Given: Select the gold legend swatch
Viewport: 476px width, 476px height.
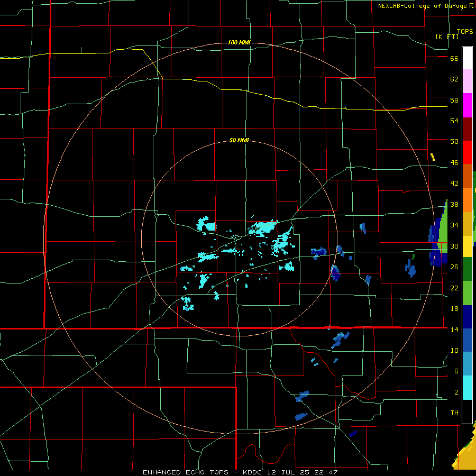Looking at the screenshot, I should [x=467, y=224].
